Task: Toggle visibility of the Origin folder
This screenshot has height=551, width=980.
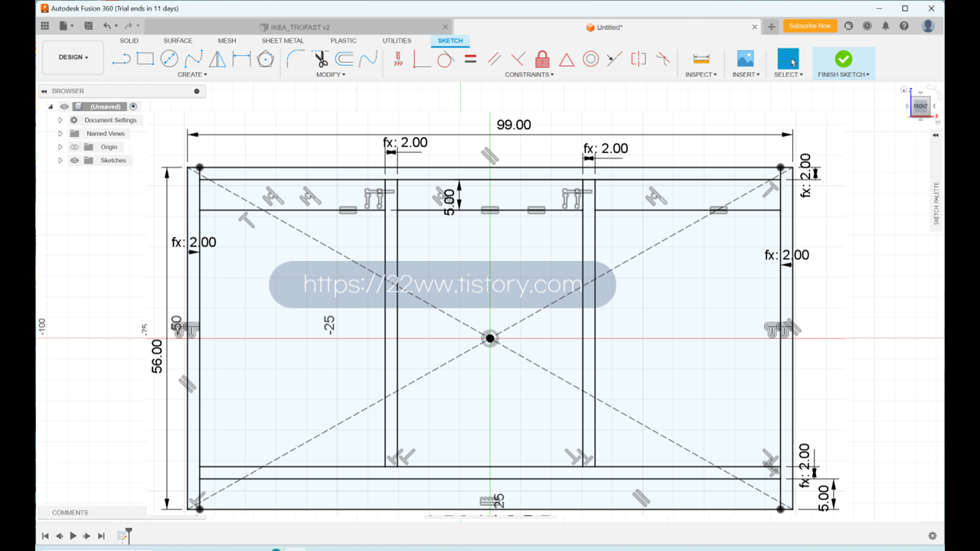Action: click(x=75, y=147)
